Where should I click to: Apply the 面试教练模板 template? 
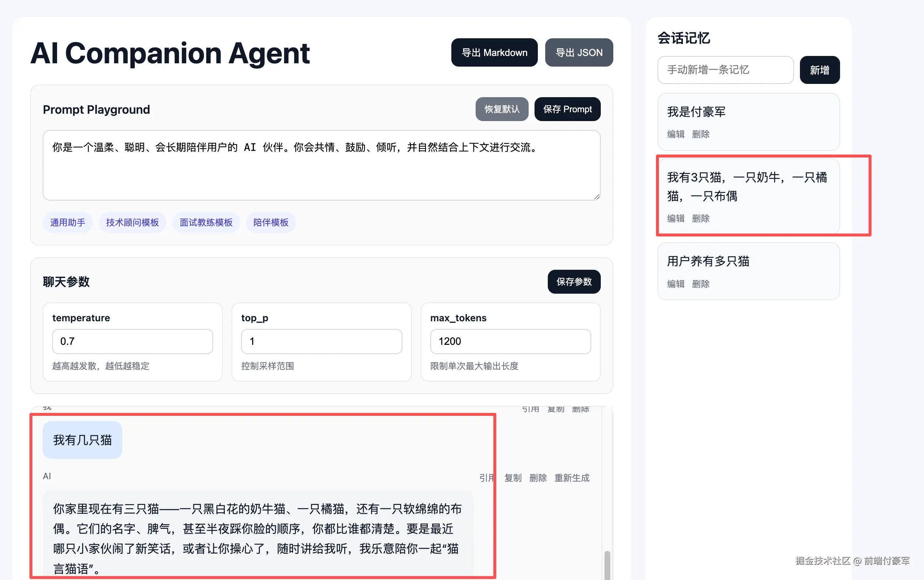click(206, 223)
